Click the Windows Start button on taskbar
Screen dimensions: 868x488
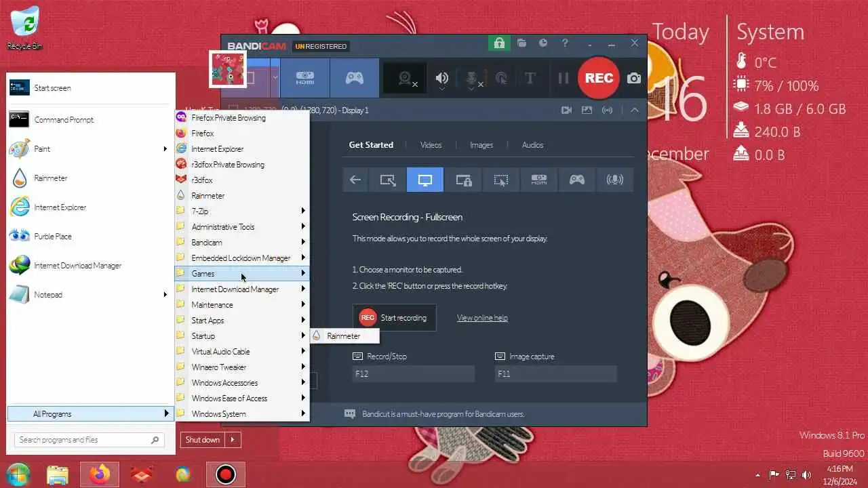[18, 474]
